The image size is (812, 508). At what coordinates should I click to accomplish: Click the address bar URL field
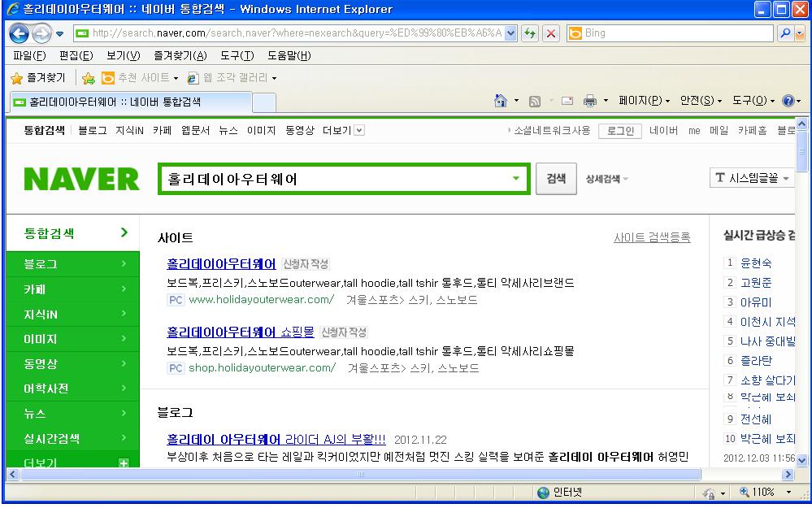pyautogui.click(x=289, y=33)
